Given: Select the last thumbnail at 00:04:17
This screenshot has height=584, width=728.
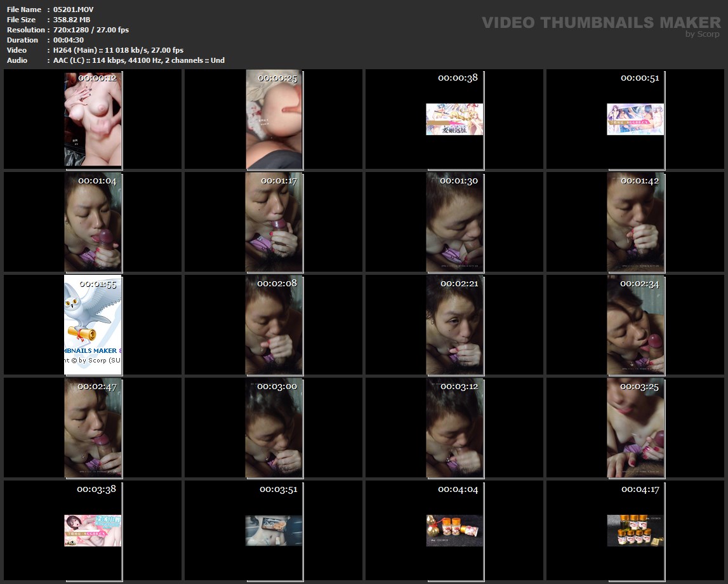Looking at the screenshot, I should 635,530.
